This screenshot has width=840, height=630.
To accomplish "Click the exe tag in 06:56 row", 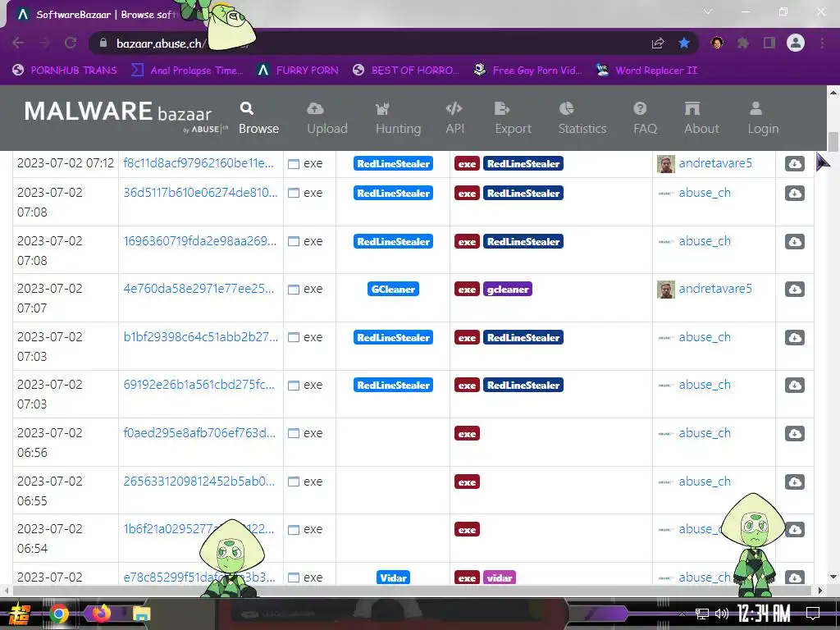I will (467, 433).
